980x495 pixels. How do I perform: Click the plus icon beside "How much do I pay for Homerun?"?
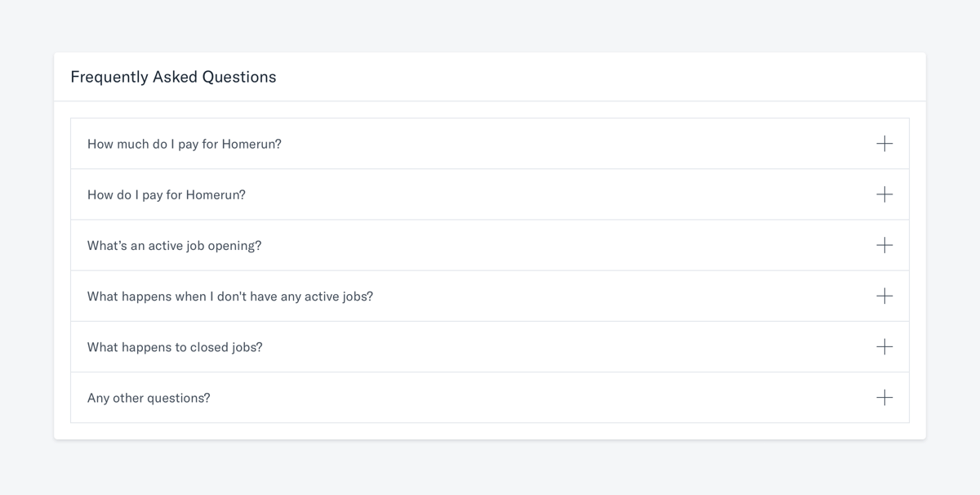(x=884, y=143)
